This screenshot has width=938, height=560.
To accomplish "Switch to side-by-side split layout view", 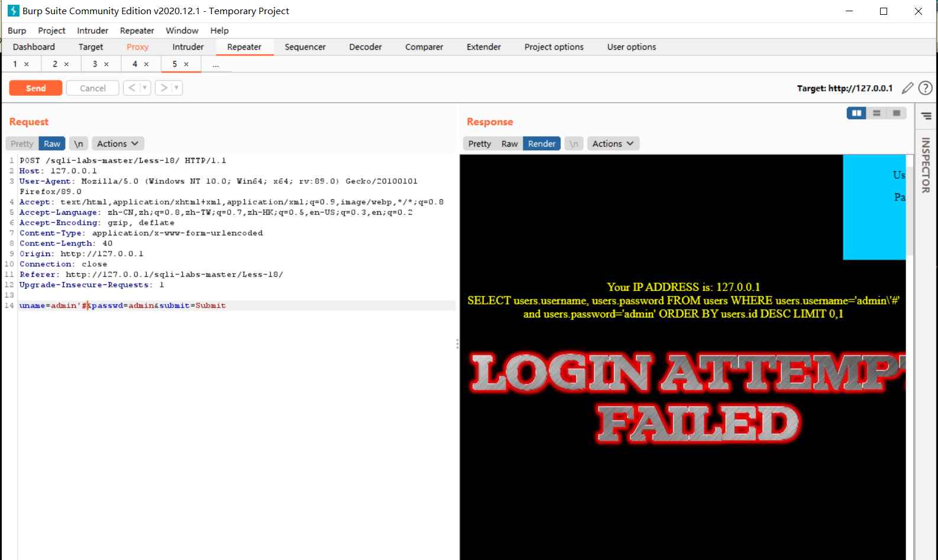I will (x=856, y=113).
